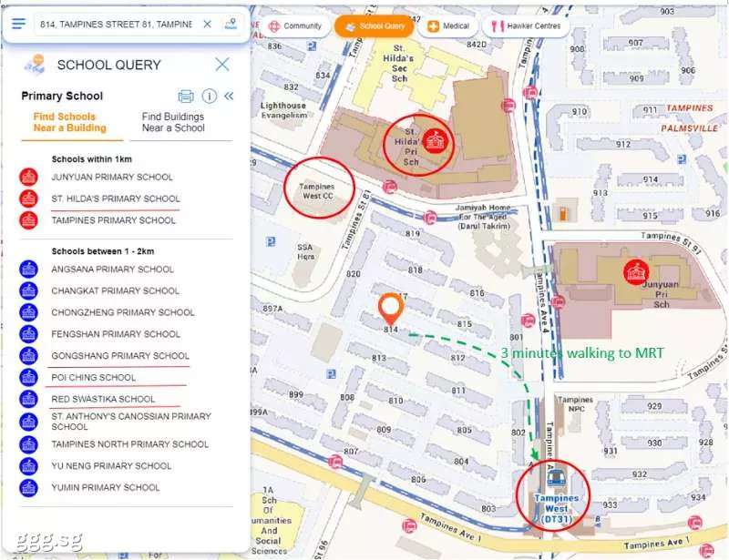This screenshot has height=560, width=729.
Task: Open Poi Ching School from list
Action: coord(93,377)
